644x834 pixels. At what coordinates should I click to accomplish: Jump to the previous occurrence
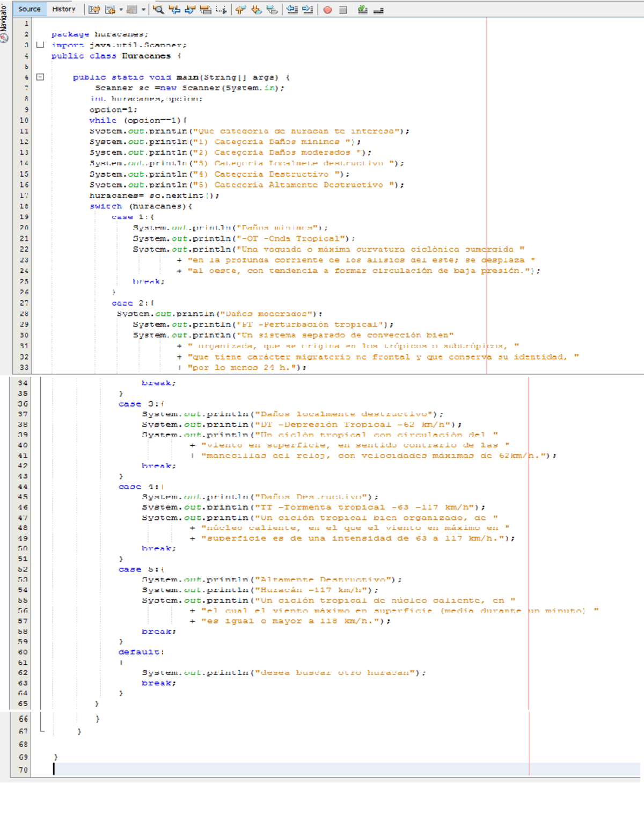tap(174, 10)
